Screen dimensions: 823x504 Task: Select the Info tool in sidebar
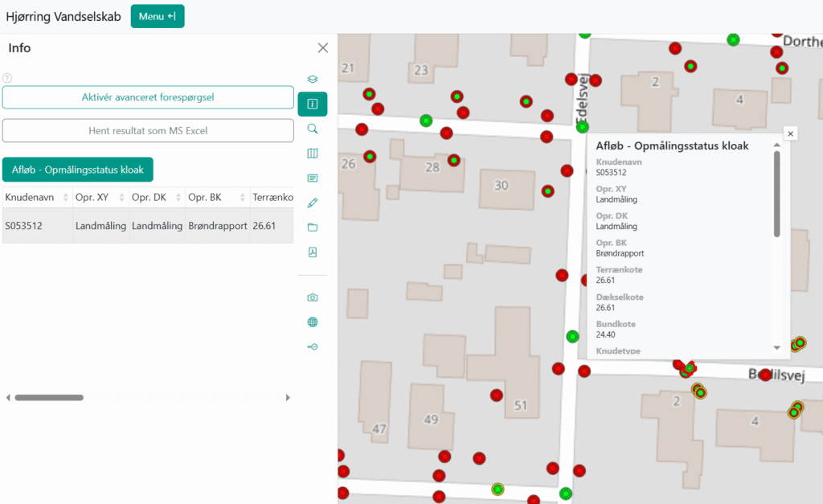(x=313, y=104)
